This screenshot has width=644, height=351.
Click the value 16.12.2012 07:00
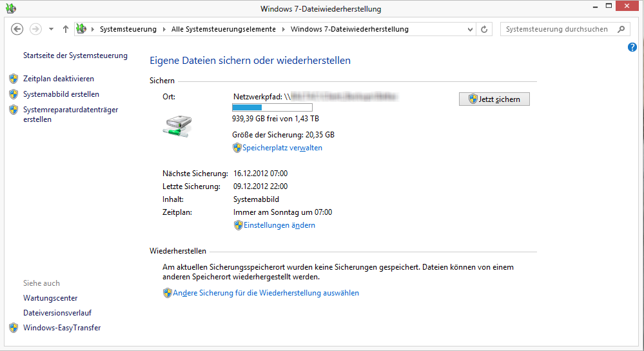260,174
